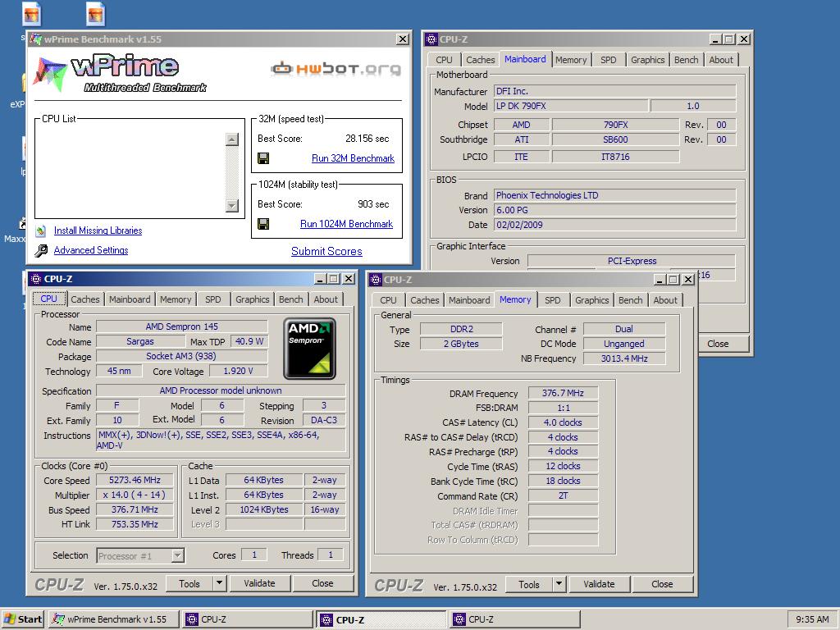Image resolution: width=840 pixels, height=630 pixels.
Task: Open the Memory tab in the CPU window
Action: click(x=176, y=299)
